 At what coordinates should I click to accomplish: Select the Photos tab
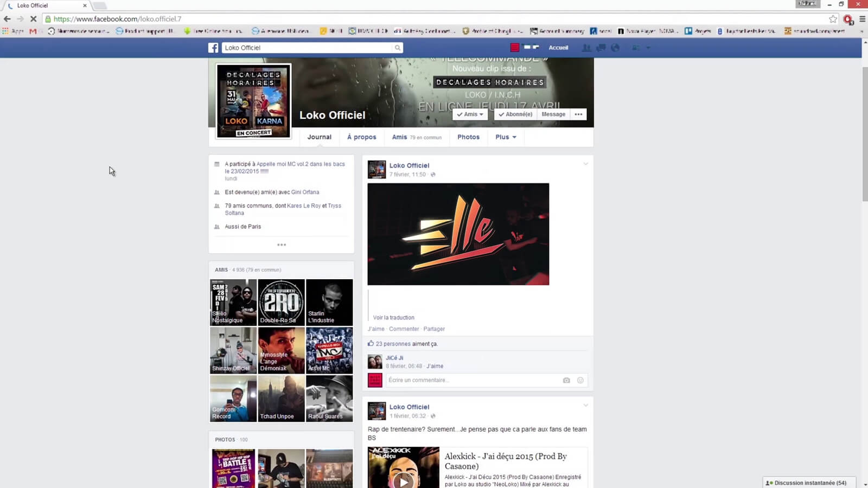pos(468,137)
